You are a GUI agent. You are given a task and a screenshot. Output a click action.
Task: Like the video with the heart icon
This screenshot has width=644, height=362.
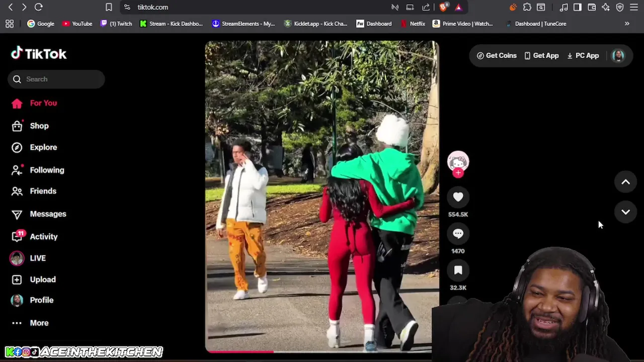[458, 197]
